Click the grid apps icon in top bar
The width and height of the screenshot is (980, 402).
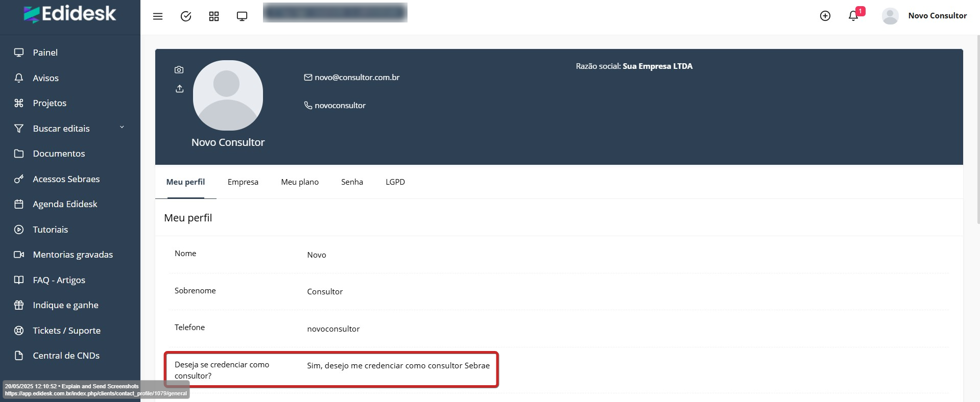click(x=214, y=16)
